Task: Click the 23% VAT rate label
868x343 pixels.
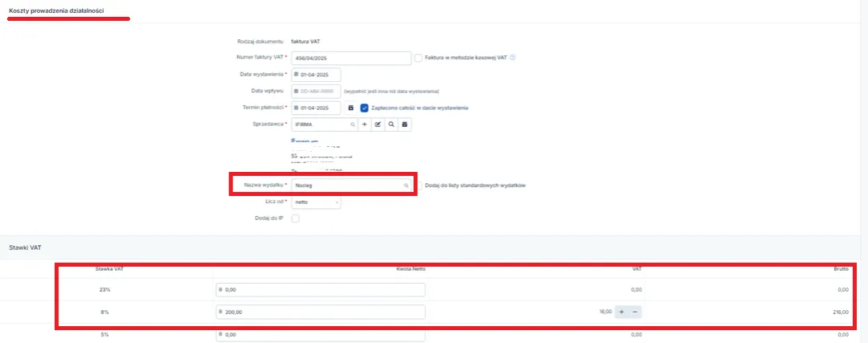Action: pos(105,289)
